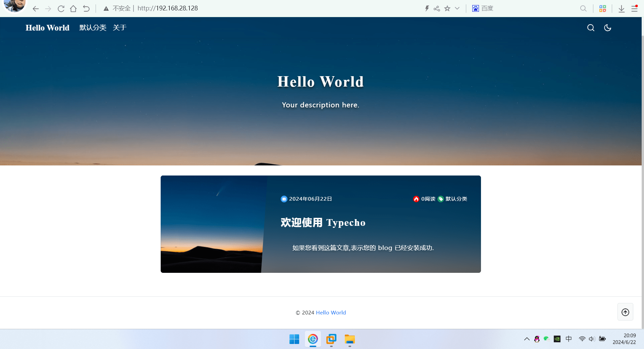Click the green tag icon on the post
This screenshot has width=644, height=349.
(x=441, y=199)
